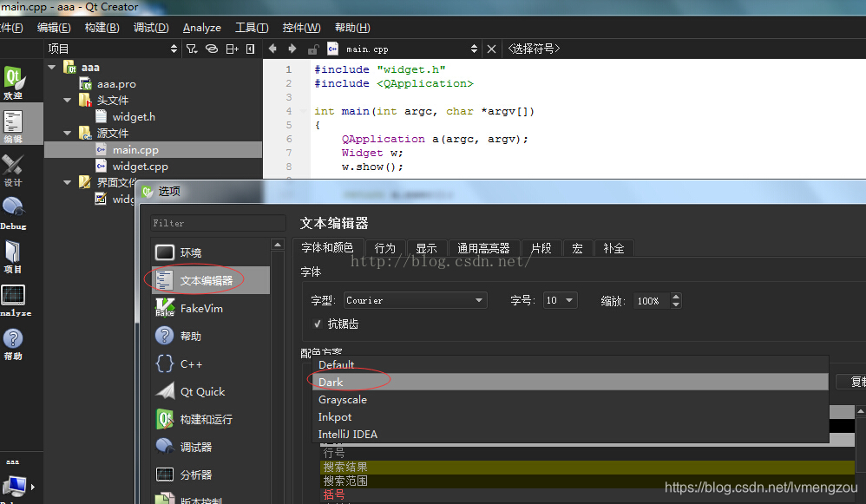Select the Environment category in options
This screenshot has width=866, height=504.
211,252
